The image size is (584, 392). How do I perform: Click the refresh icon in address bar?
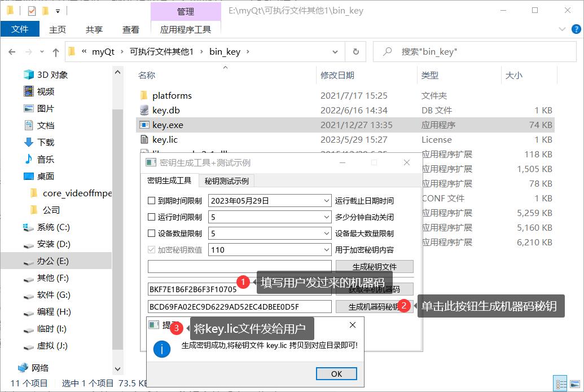click(355, 52)
